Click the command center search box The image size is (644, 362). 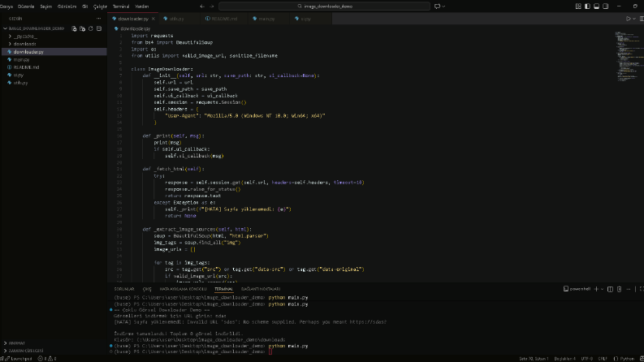pyautogui.click(x=325, y=6)
